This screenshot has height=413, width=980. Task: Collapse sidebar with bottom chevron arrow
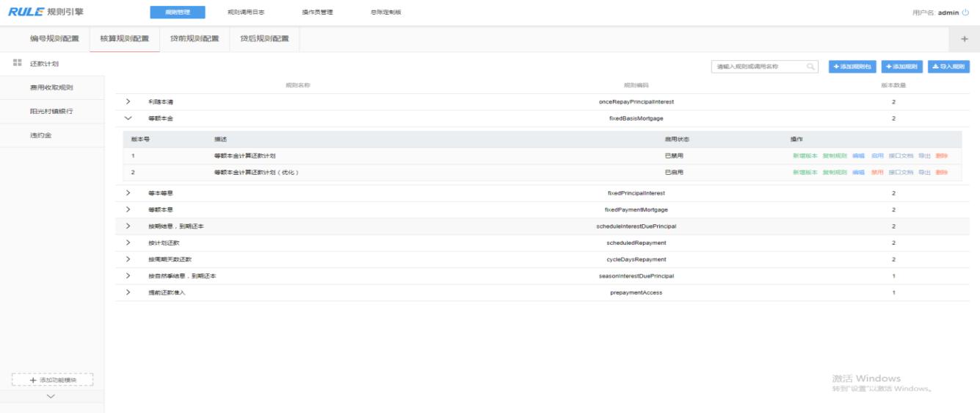coord(51,396)
